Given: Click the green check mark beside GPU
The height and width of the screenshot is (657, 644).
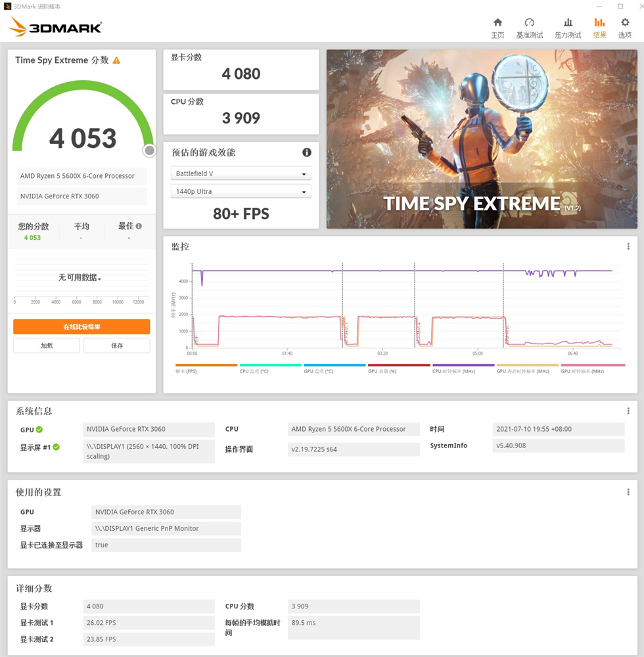Looking at the screenshot, I should (39, 430).
